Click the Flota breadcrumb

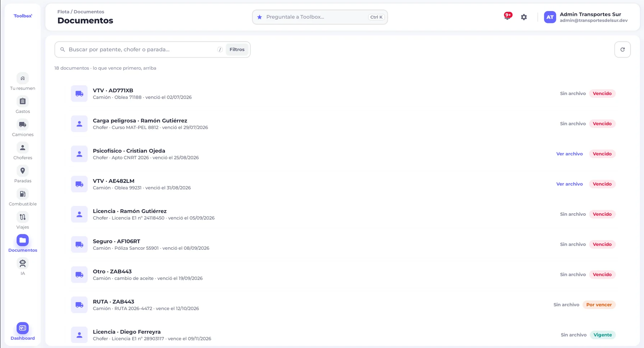63,12
